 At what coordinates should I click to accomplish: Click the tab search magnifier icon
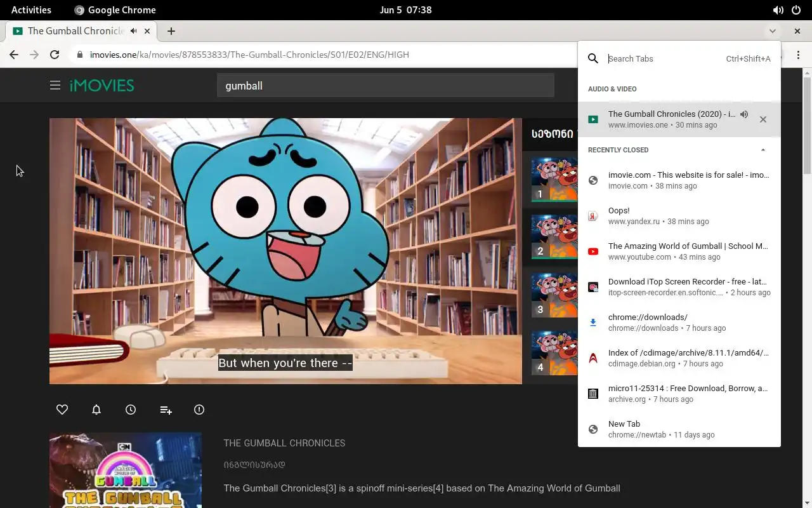(x=593, y=58)
